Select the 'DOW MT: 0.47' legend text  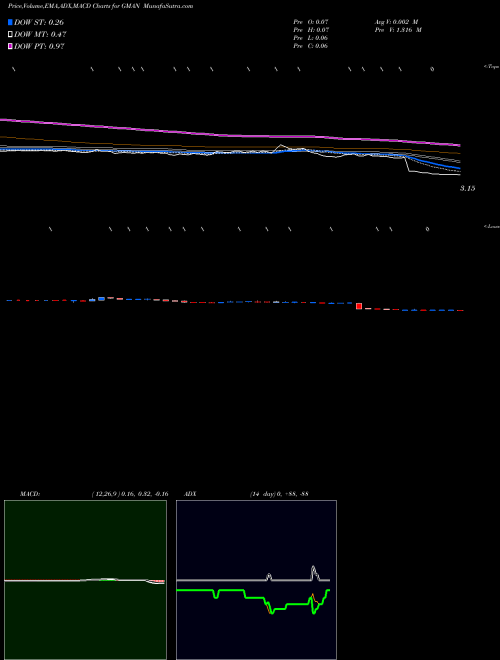click(x=40, y=35)
